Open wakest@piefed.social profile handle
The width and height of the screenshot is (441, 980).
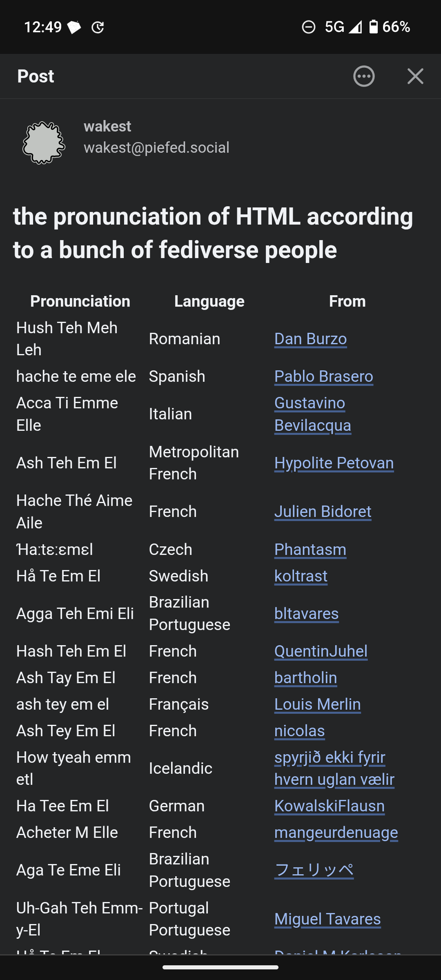(157, 147)
